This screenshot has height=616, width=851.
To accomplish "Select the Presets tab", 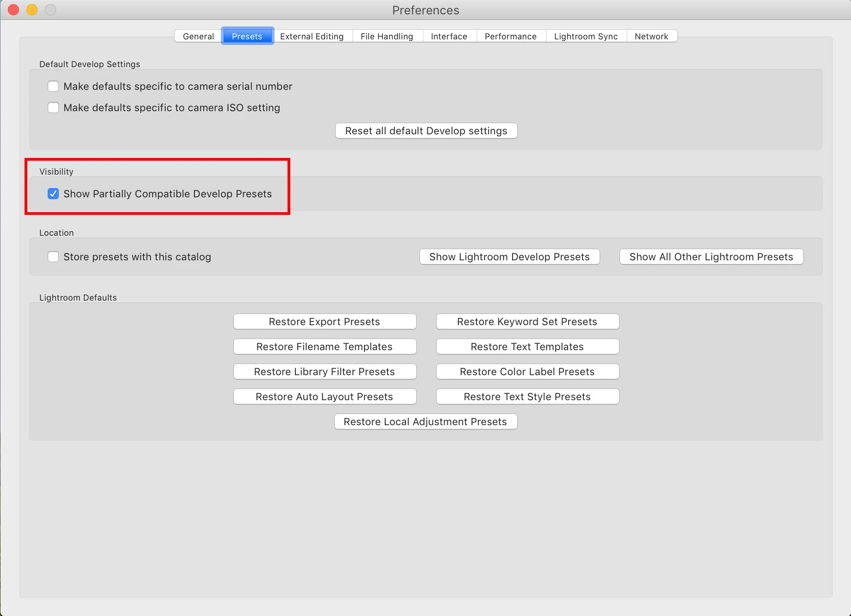I will [x=247, y=36].
